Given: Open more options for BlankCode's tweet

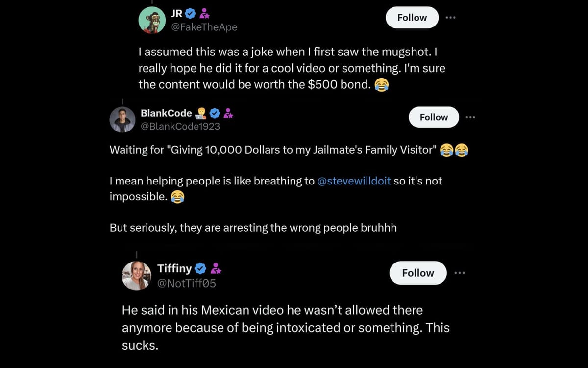Looking at the screenshot, I should [470, 117].
